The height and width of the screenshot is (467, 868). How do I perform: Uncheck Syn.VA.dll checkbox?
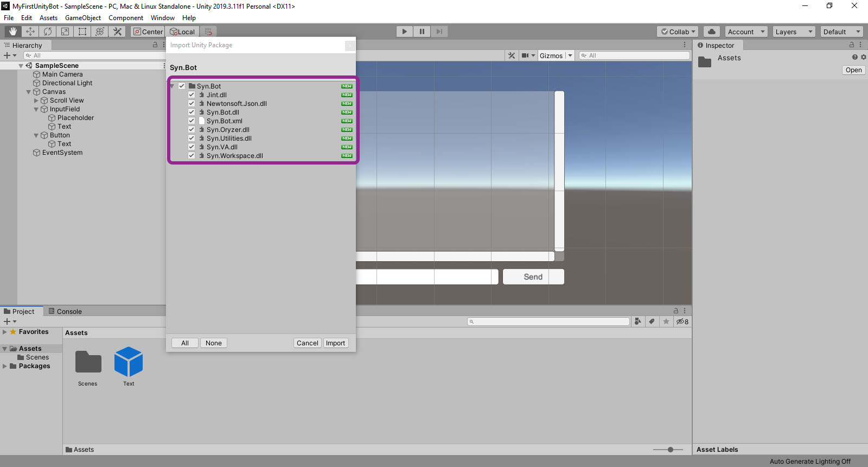[192, 147]
